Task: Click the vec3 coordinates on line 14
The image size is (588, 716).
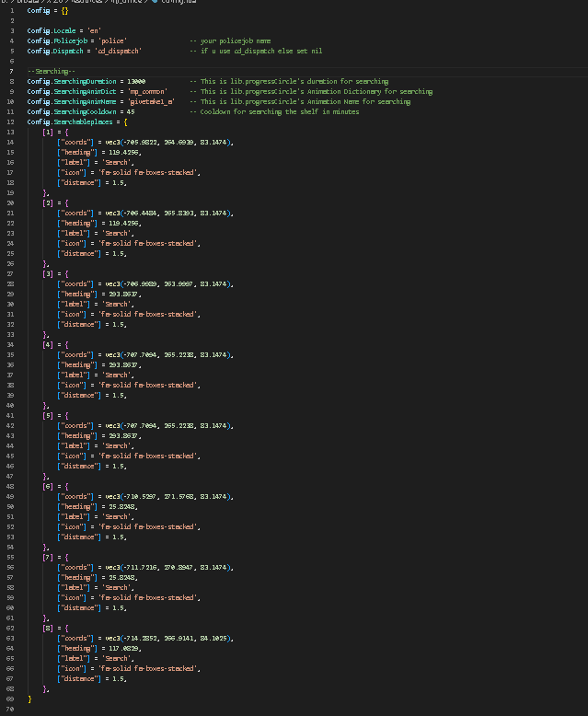Action: pyautogui.click(x=167, y=143)
